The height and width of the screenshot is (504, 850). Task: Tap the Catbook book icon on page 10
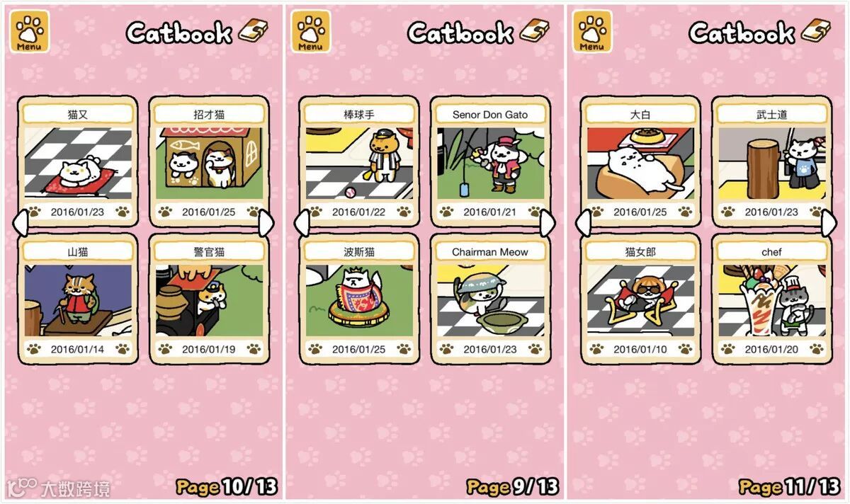[x=254, y=30]
